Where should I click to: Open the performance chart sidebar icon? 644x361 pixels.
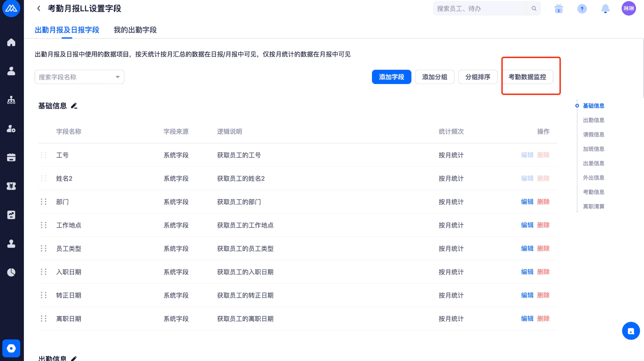click(x=11, y=215)
